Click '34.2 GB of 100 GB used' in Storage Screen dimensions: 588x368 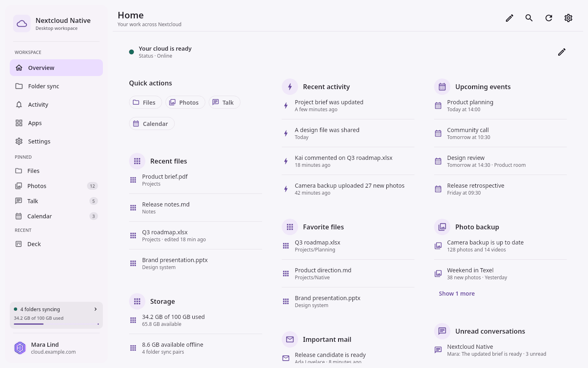pos(196,320)
